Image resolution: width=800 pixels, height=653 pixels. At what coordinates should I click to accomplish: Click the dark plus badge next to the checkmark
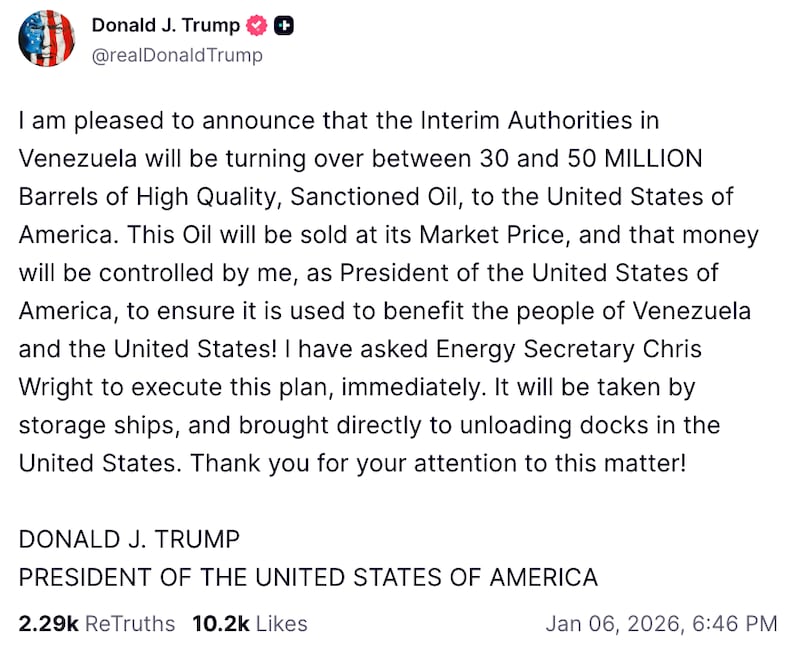[283, 25]
